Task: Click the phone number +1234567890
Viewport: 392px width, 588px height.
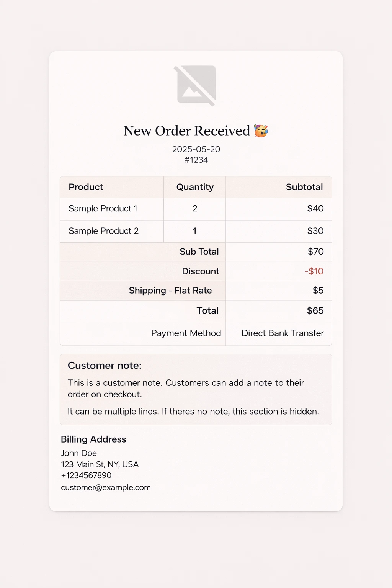Action: tap(86, 475)
